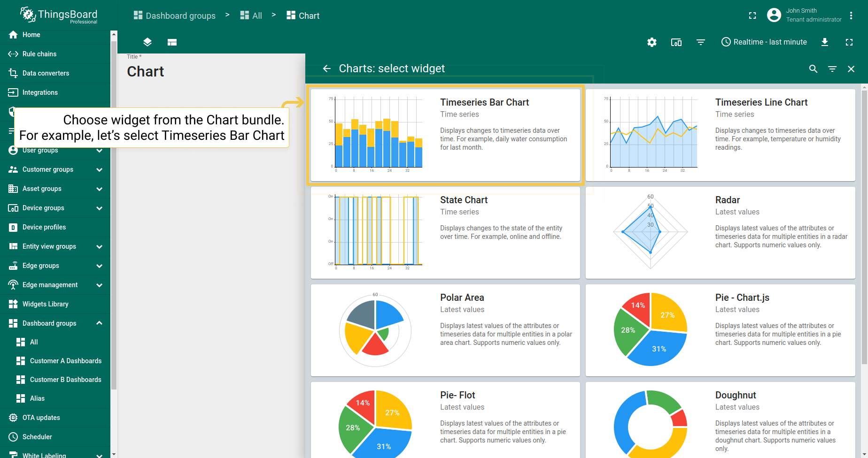Viewport: 868px width, 458px height.
Task: Expand White Labeling chevron
Action: [x=99, y=455]
